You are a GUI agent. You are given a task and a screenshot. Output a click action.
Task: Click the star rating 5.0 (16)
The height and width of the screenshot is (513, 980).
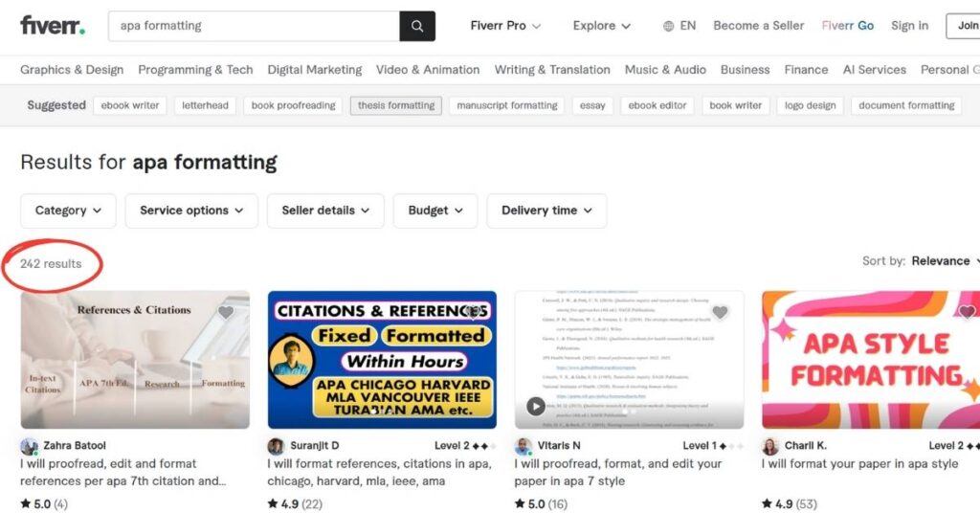pyautogui.click(x=541, y=503)
